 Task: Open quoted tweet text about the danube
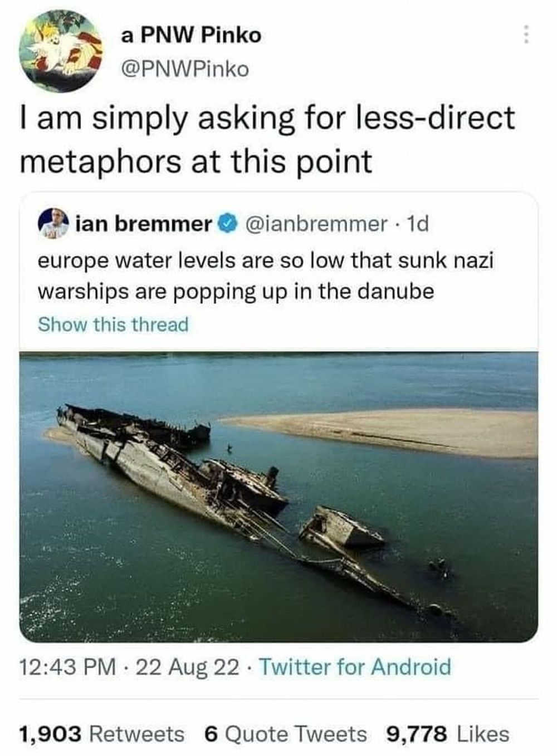266,276
